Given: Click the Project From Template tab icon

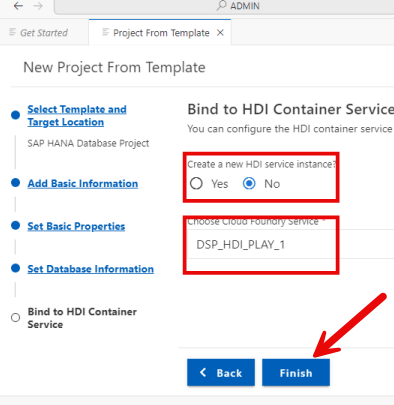Looking at the screenshot, I should click(105, 32).
